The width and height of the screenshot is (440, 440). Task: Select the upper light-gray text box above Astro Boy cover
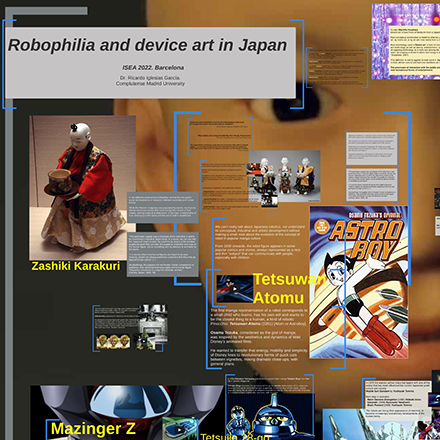372,148
